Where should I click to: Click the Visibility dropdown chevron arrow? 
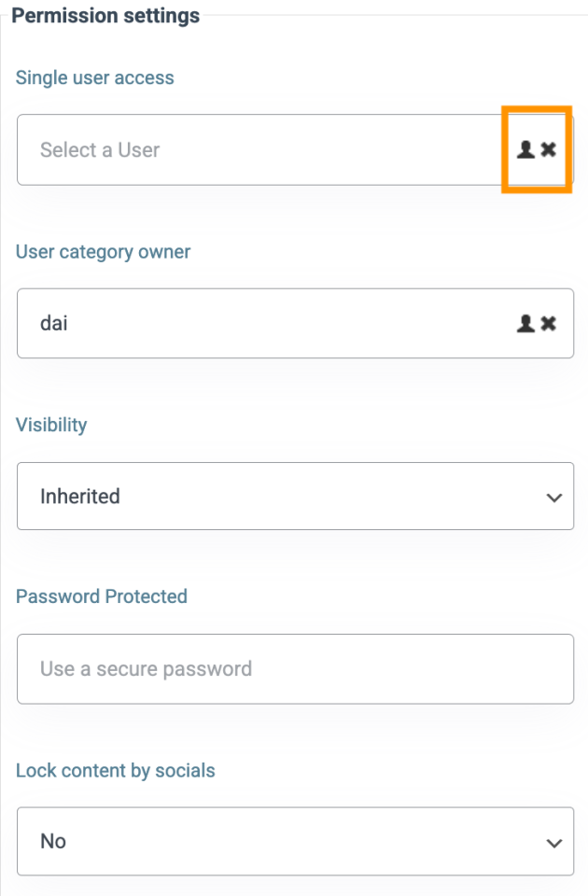tap(553, 497)
